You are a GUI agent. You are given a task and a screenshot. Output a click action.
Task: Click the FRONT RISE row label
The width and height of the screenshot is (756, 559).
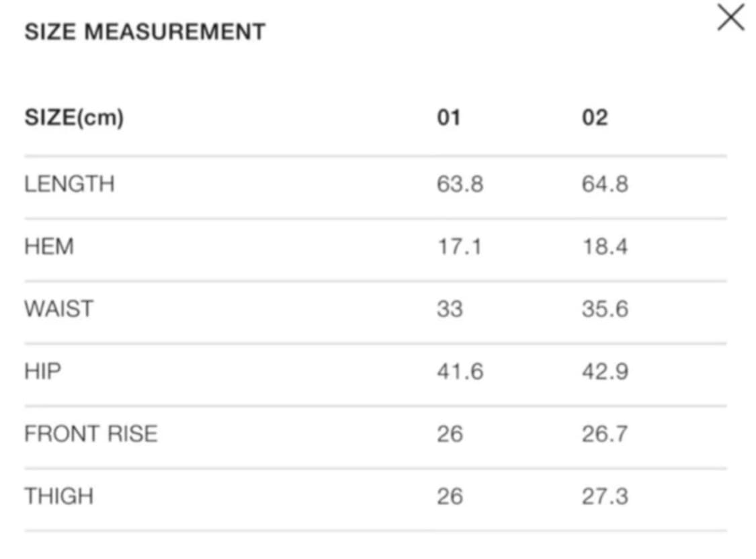point(91,434)
